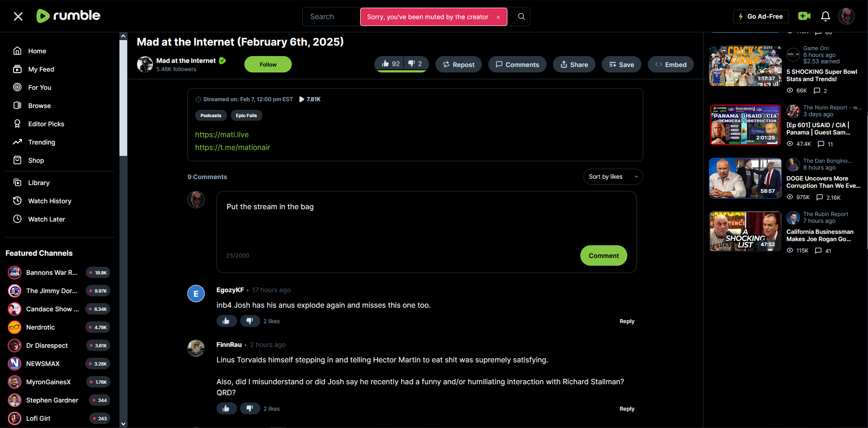Jump to Comments via the Comments button

coord(517,65)
